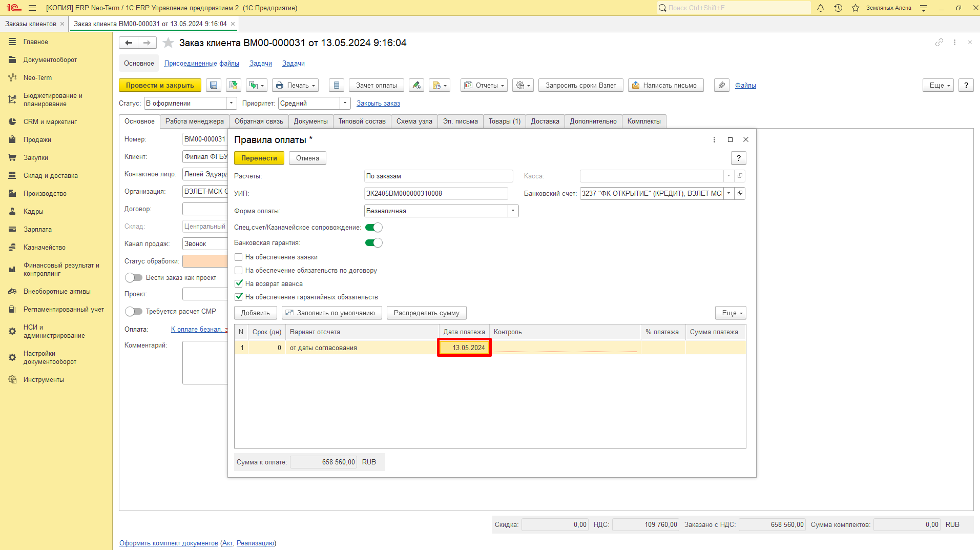Expand the Статус dropdown arrow
The height and width of the screenshot is (550, 980).
pos(231,103)
